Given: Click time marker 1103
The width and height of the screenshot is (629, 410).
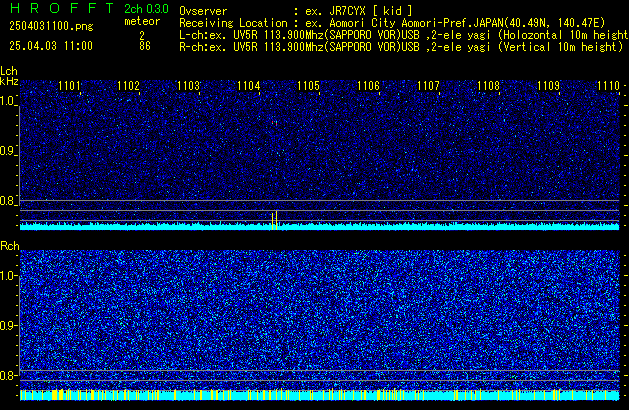Looking at the screenshot, I should (189, 86).
